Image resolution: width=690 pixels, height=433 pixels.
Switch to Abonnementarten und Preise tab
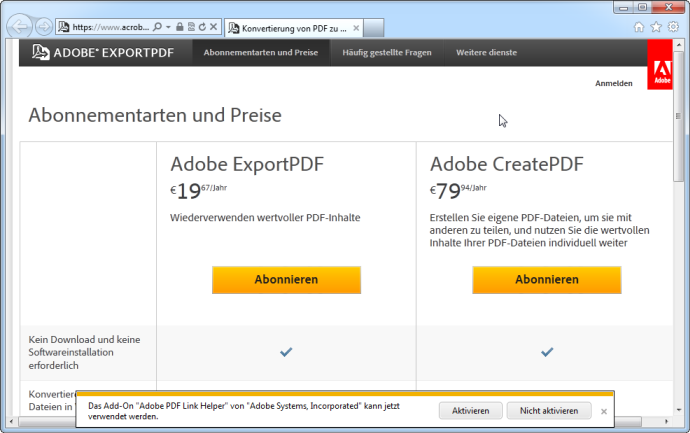[261, 52]
